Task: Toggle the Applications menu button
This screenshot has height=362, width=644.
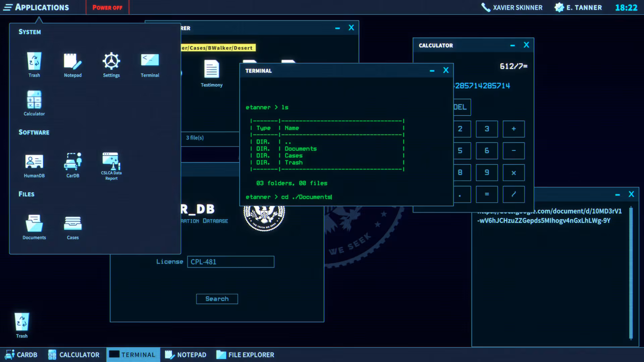Action: [36, 7]
